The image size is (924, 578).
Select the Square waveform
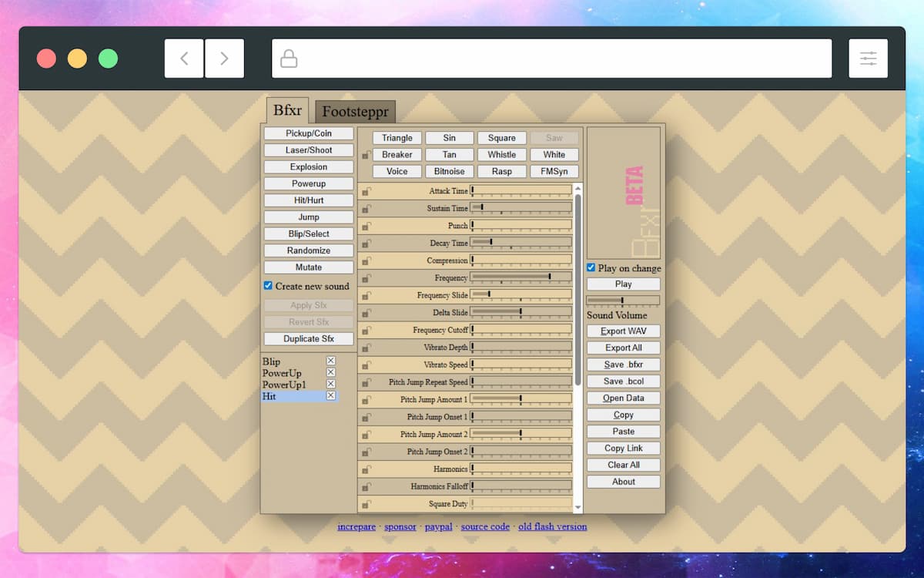click(502, 138)
